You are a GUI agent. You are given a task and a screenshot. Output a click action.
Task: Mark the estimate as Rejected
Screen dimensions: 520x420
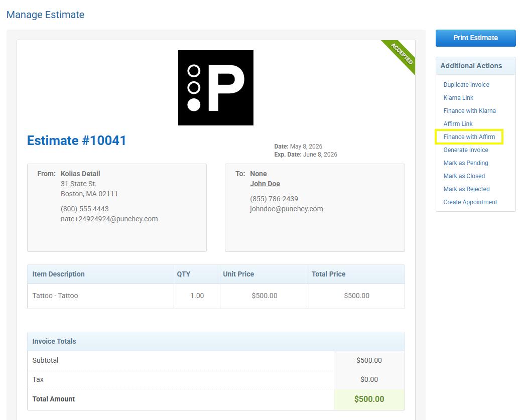tap(466, 189)
